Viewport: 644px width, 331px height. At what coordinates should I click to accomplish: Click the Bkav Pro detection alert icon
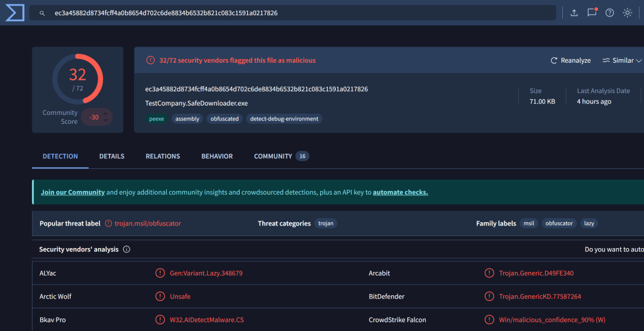click(x=159, y=320)
